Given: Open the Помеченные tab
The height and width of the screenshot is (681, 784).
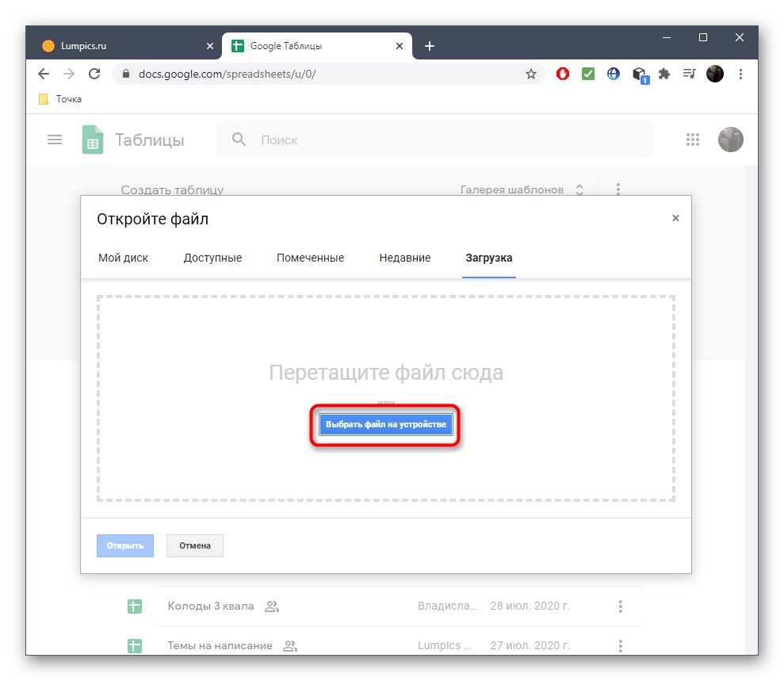Looking at the screenshot, I should 310,258.
